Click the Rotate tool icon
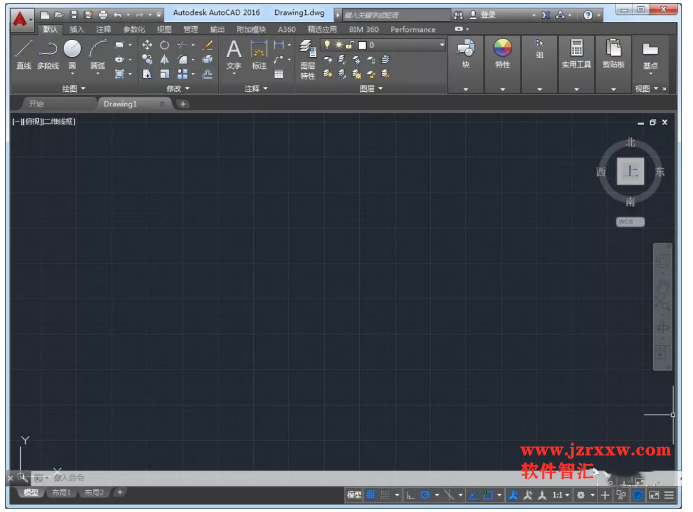 (x=164, y=45)
